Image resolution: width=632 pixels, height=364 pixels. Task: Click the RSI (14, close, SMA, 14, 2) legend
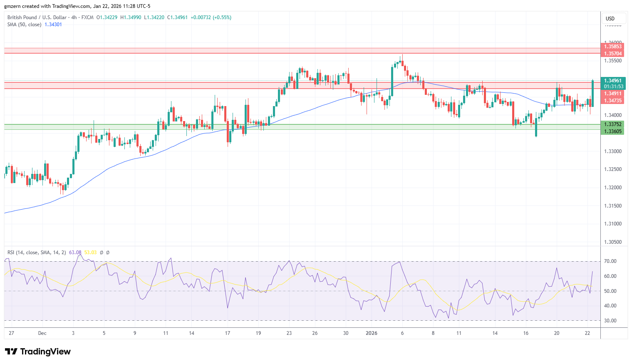(37, 253)
